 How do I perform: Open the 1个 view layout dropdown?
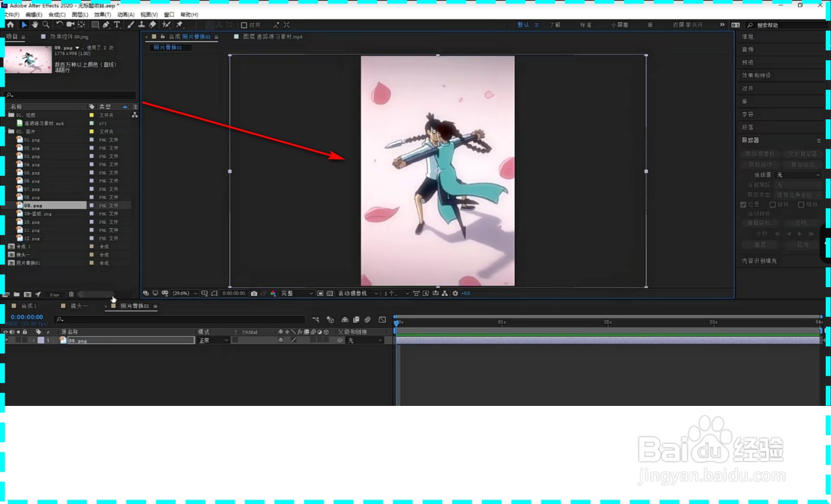point(396,293)
